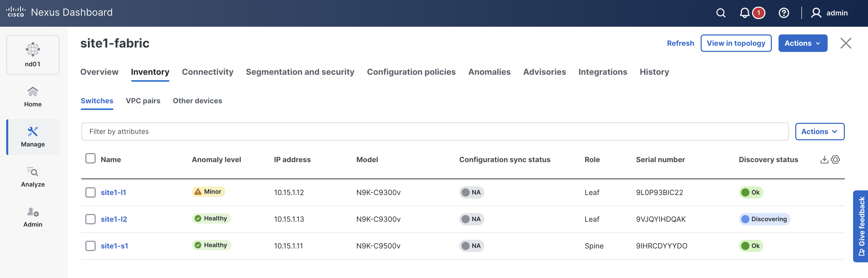This screenshot has width=868, height=278.
Task: Click the View in topology button
Action: tap(736, 43)
